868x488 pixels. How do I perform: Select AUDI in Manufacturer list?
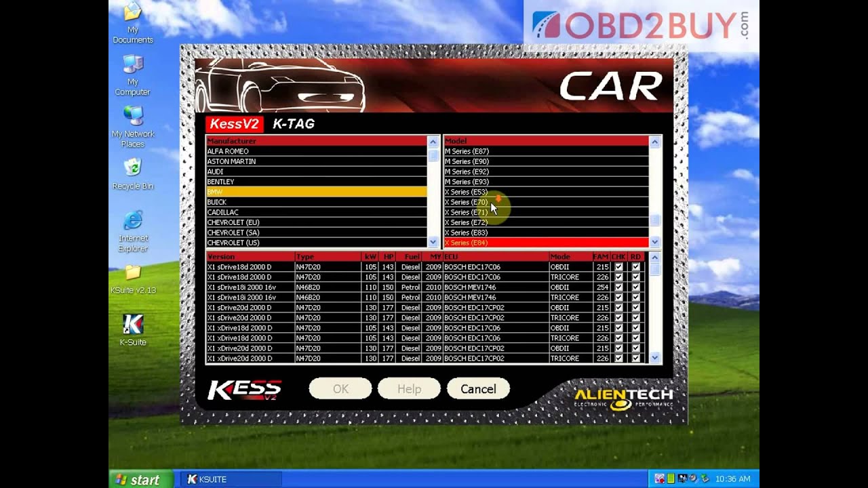(x=317, y=171)
